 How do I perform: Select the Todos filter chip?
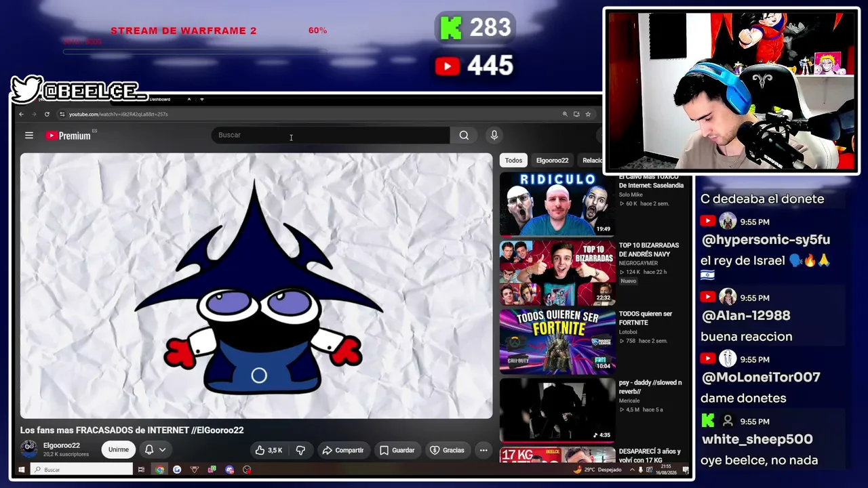click(x=513, y=161)
